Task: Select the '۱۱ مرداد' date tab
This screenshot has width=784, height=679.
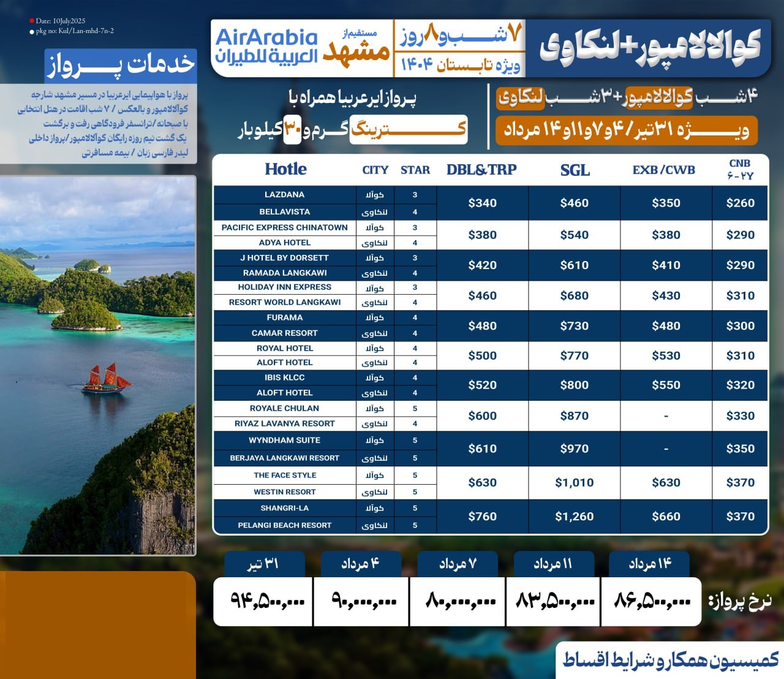Action: pos(553,564)
